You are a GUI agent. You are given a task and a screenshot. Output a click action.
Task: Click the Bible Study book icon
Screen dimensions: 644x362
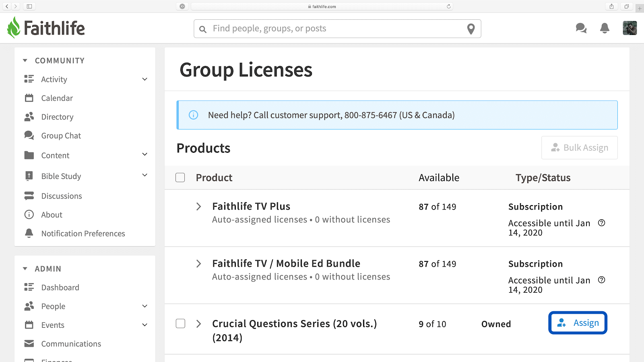(x=29, y=176)
